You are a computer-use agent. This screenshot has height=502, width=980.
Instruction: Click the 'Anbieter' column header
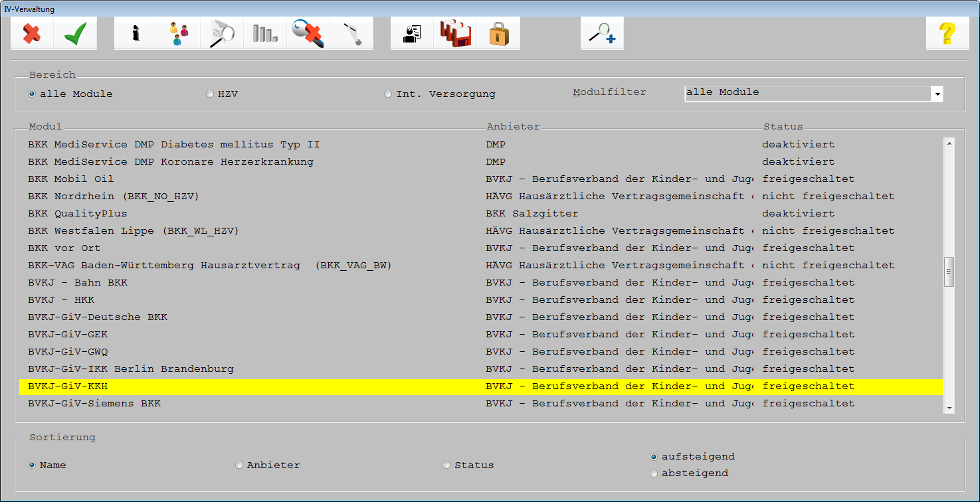pyautogui.click(x=513, y=127)
